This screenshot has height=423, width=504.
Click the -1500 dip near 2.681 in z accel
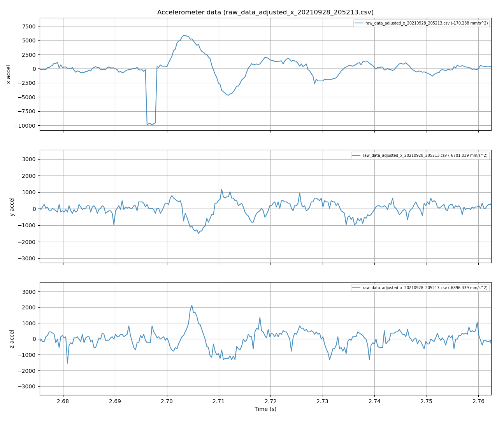point(68,363)
